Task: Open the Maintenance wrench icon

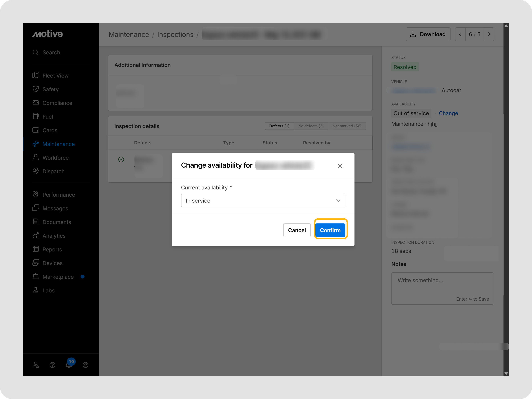Action: tap(36, 144)
